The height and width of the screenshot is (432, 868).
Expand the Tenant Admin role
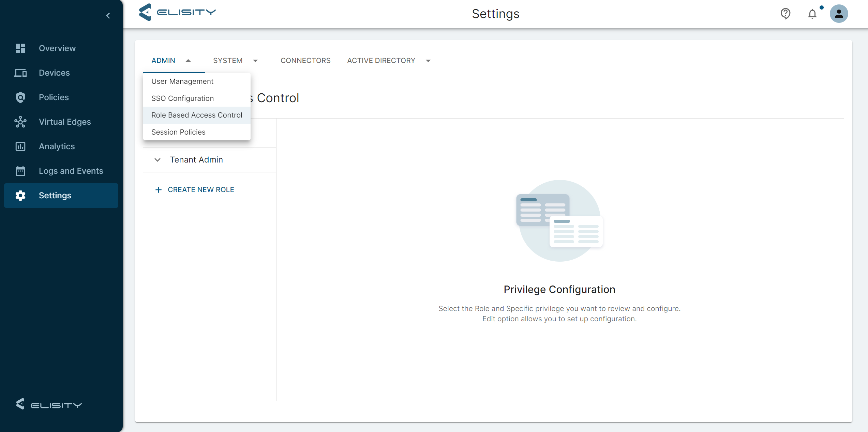(158, 160)
